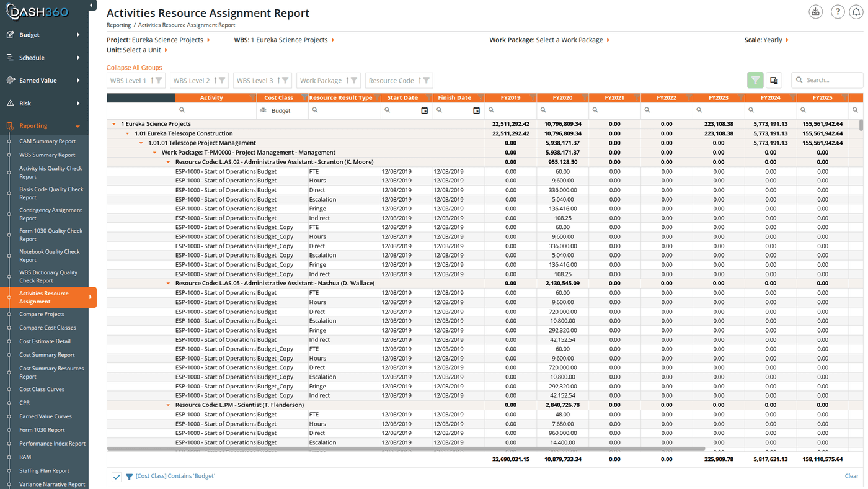Open the Finish Date calendar picker icon

477,110
